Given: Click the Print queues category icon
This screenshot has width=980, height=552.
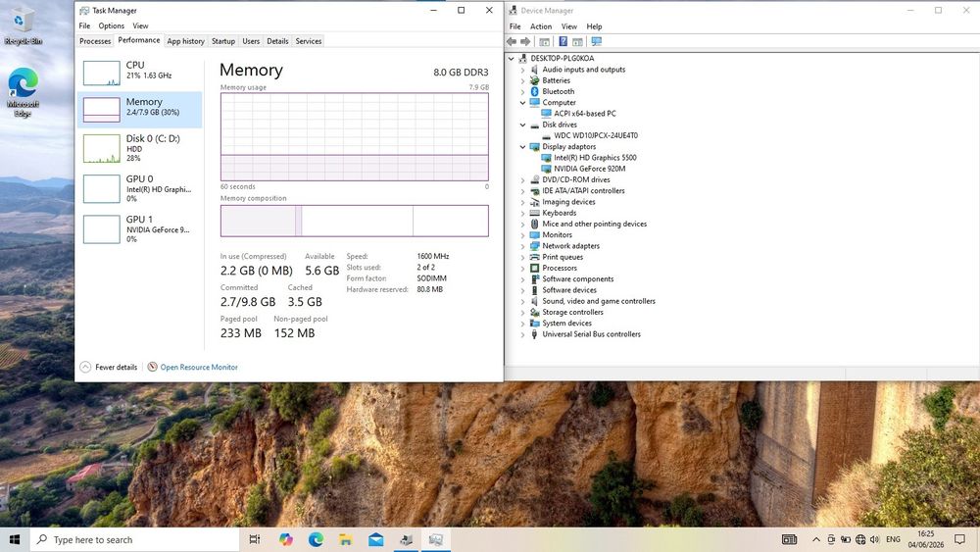Looking at the screenshot, I should [534, 257].
